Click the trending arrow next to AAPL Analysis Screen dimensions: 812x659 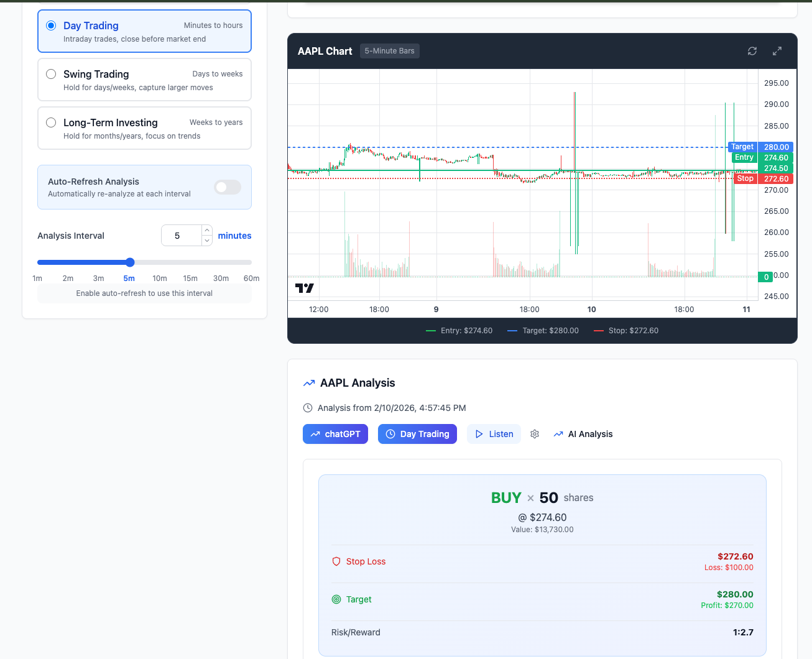(x=308, y=382)
